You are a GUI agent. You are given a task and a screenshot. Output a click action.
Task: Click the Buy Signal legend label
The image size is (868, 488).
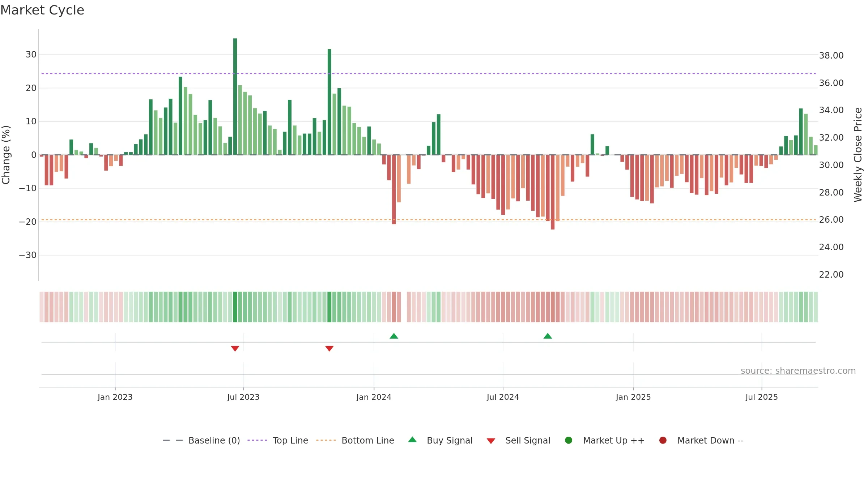(x=450, y=440)
